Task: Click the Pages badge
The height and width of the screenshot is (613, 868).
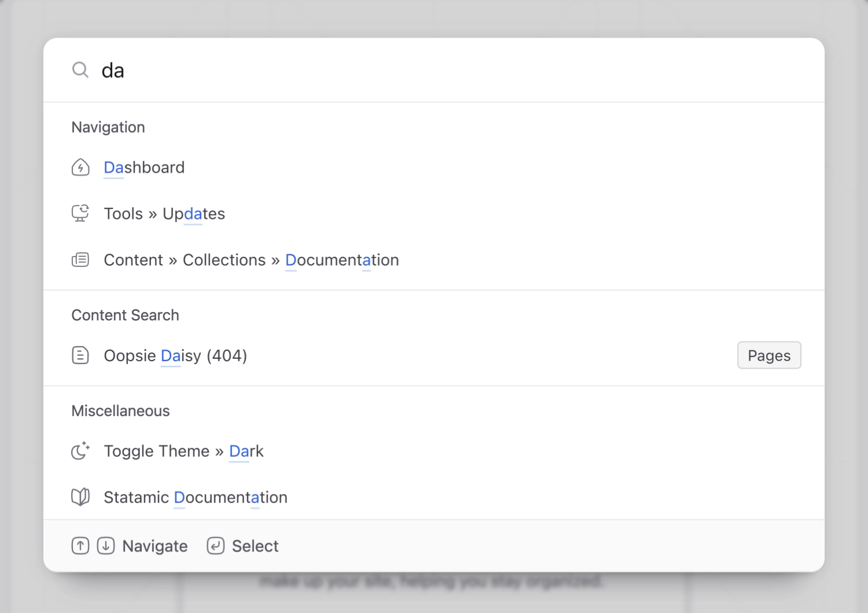Action: pos(769,355)
